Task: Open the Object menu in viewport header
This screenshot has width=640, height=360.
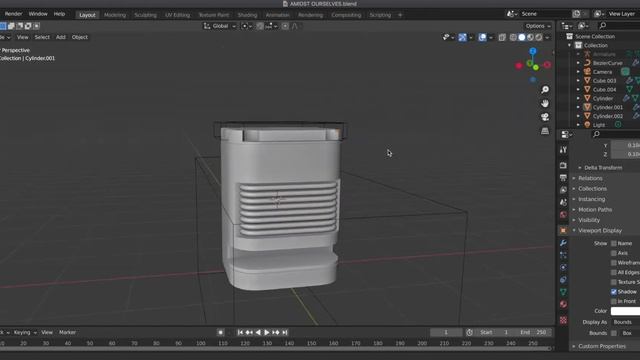Action: point(80,37)
